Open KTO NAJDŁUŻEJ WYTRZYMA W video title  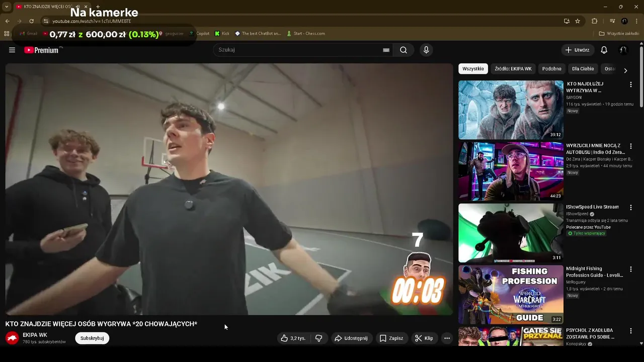click(x=585, y=87)
